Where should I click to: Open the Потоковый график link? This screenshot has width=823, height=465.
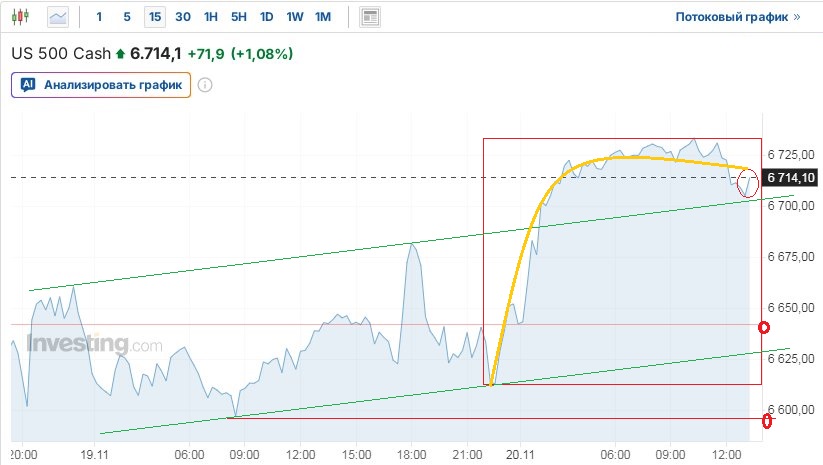pos(738,17)
